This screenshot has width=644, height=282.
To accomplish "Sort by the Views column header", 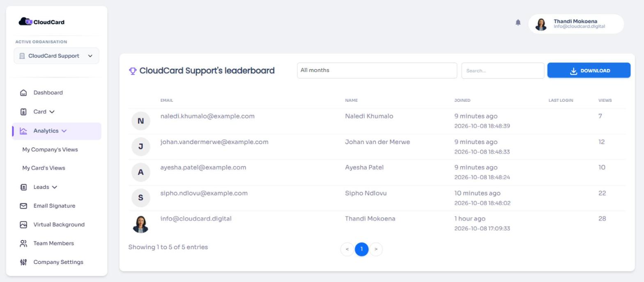I will (605, 101).
